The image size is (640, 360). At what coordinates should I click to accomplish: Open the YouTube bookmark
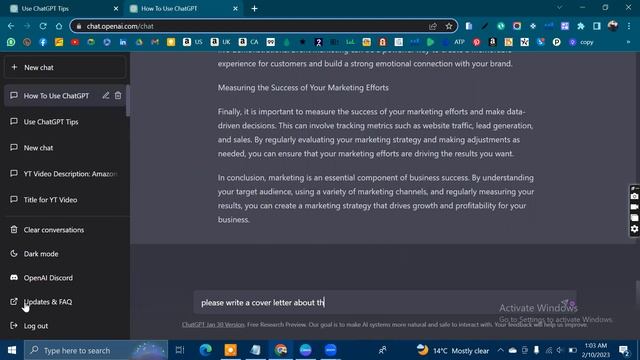(75, 42)
